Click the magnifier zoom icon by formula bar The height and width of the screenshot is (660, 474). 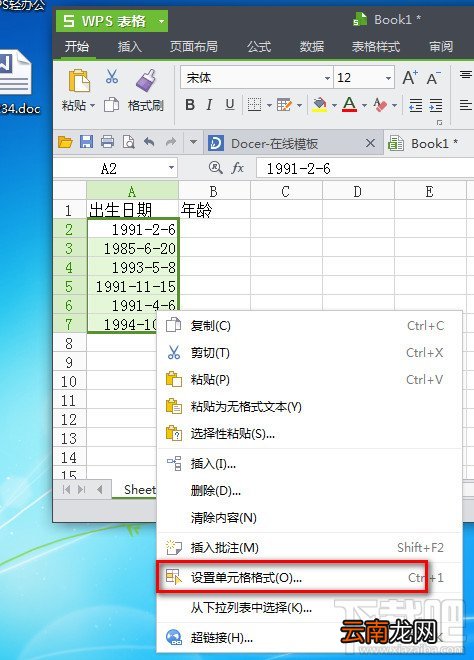[215, 168]
